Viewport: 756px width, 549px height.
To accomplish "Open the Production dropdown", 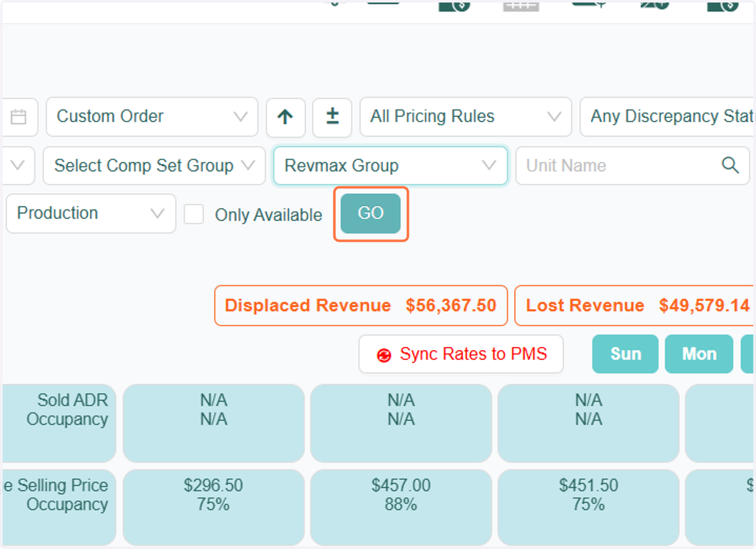I will (x=91, y=213).
